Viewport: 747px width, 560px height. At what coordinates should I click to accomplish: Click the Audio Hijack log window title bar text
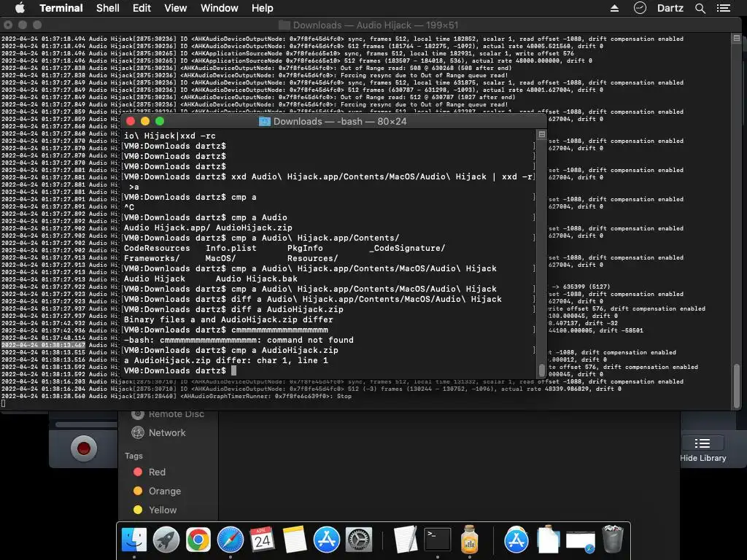(x=375, y=26)
